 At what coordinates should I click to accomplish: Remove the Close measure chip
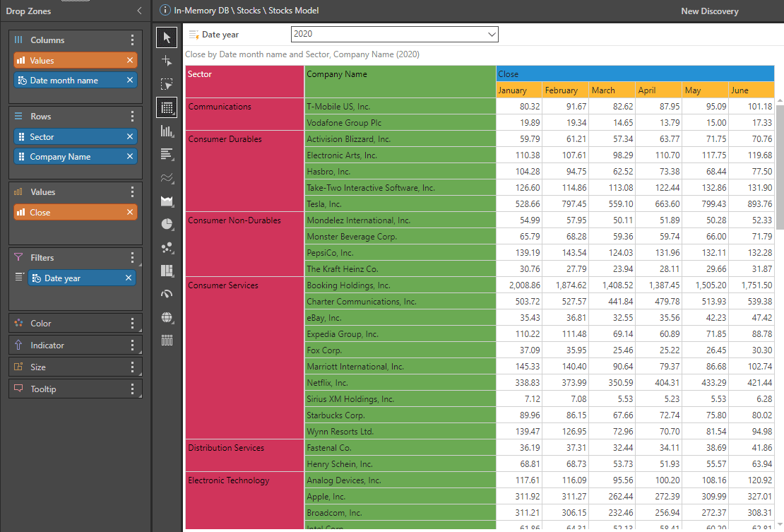point(130,212)
